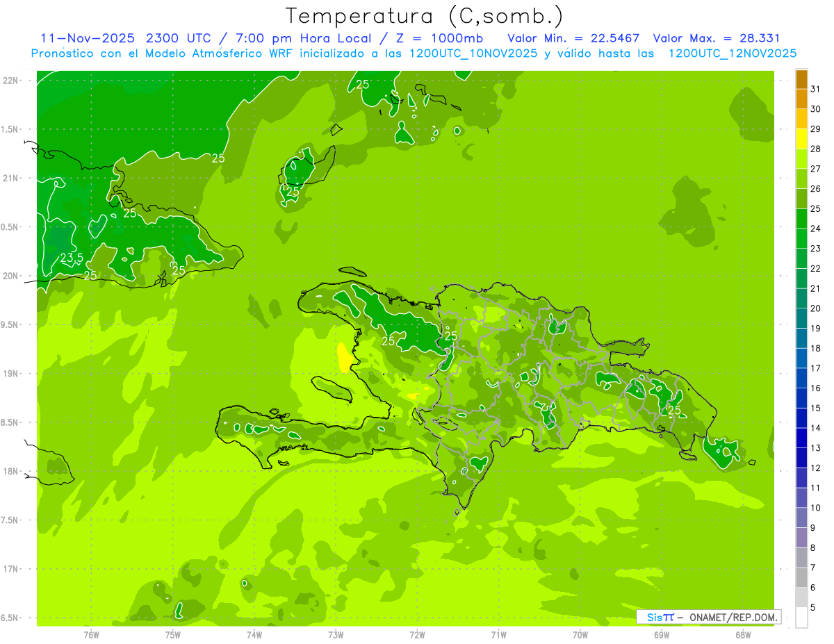Select the "Valor Min. = 22.5467" readout
This screenshot has height=644, width=834.
(x=573, y=38)
